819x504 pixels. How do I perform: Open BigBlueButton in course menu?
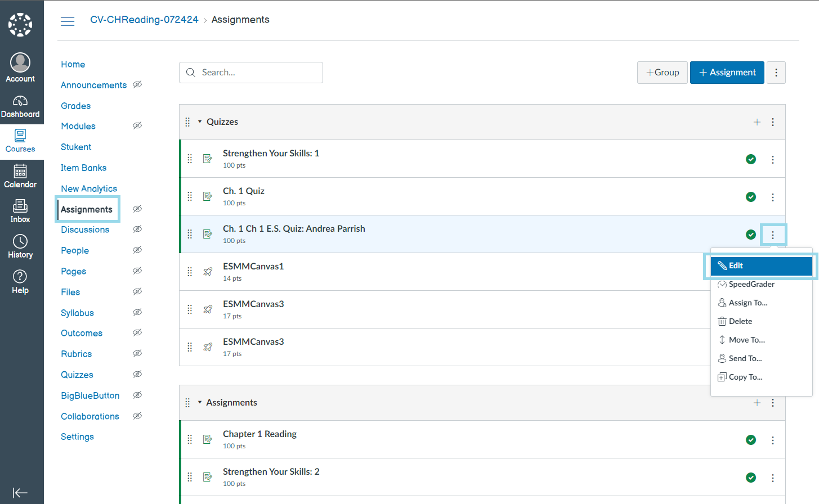click(90, 395)
